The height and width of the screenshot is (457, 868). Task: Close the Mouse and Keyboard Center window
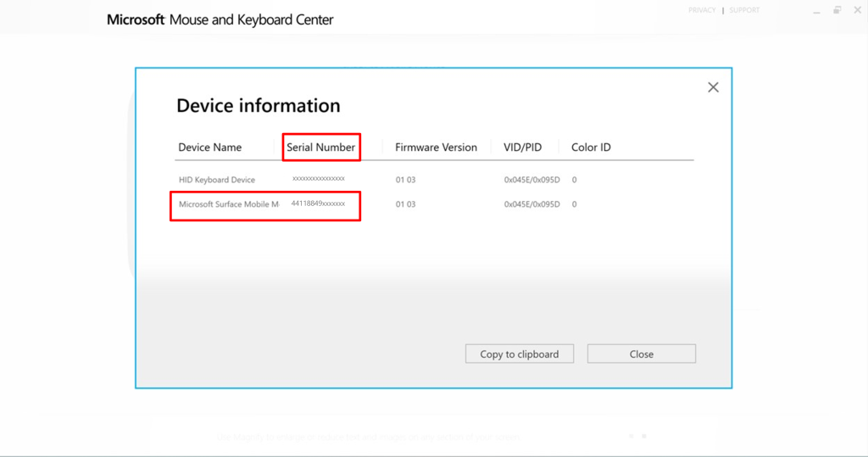[x=858, y=10]
